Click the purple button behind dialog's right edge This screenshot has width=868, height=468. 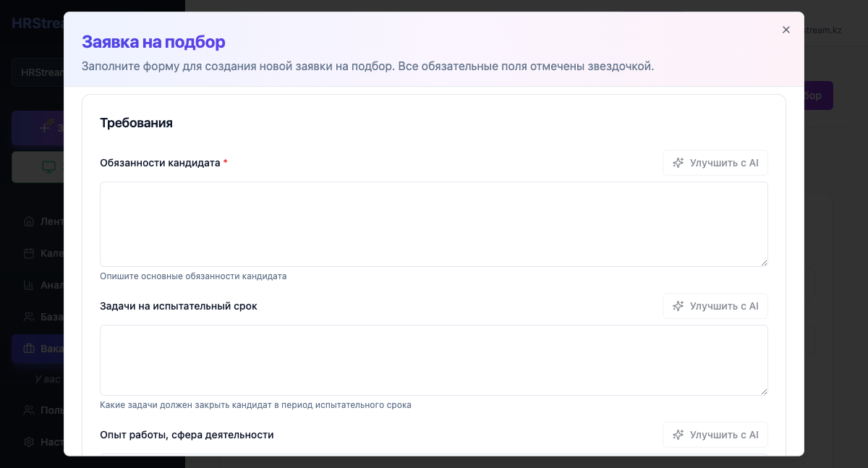818,95
